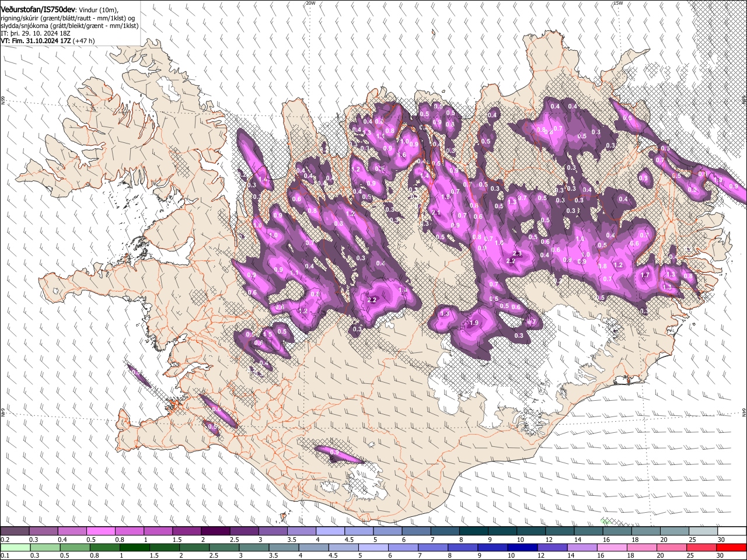Image resolution: width=747 pixels, height=560 pixels.
Task: Click the 14 light purple swatch in lower legend
Action: click(x=583, y=547)
